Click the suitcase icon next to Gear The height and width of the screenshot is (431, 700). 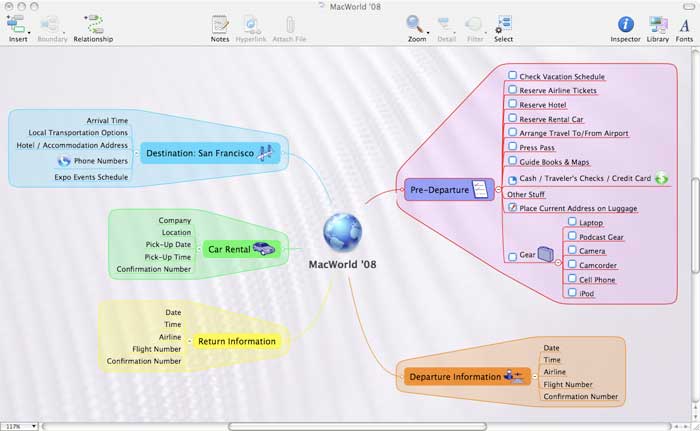[546, 254]
